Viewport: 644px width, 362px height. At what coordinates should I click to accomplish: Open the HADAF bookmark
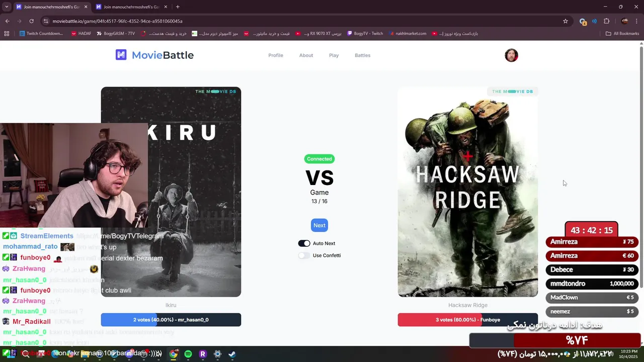pos(81,34)
